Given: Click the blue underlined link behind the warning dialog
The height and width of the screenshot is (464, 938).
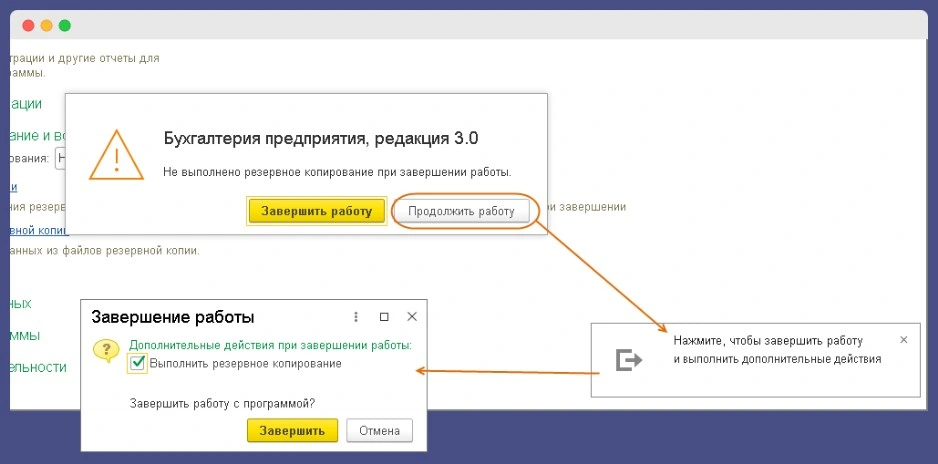Looking at the screenshot, I should (x=10, y=187).
